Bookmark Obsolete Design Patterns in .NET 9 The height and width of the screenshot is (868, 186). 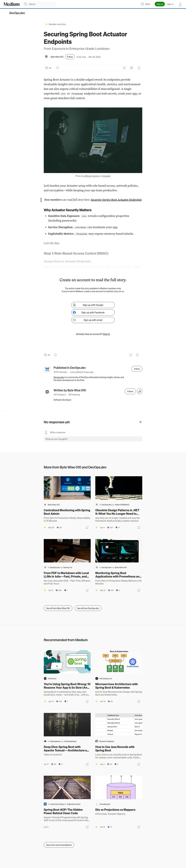point(139,528)
